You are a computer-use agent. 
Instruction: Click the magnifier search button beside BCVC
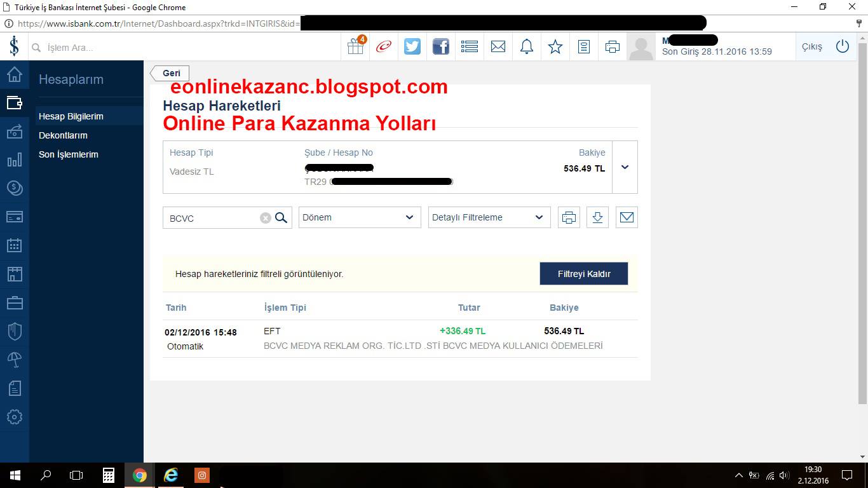(281, 218)
